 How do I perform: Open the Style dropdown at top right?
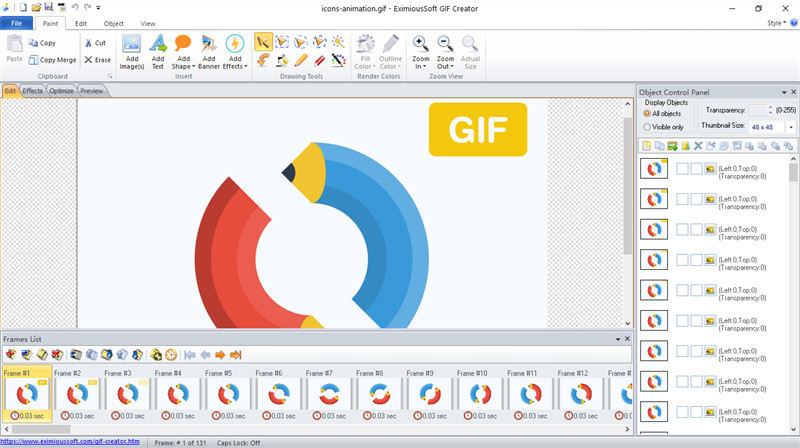tap(777, 23)
